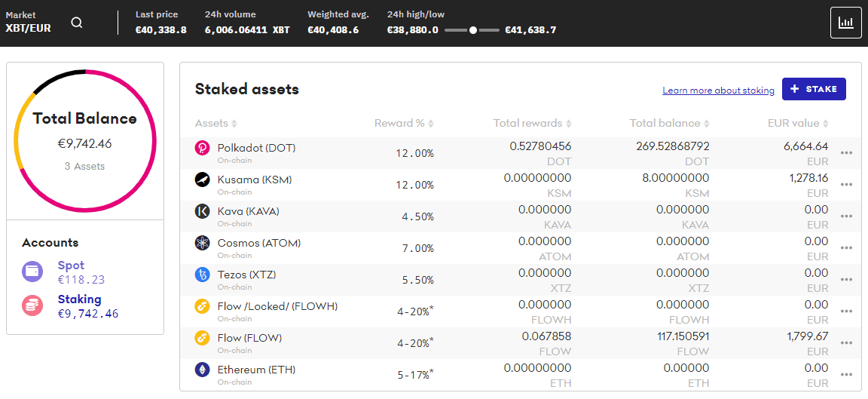Open more options for Ethereum row
This screenshot has height=399, width=868.
pos(846,375)
